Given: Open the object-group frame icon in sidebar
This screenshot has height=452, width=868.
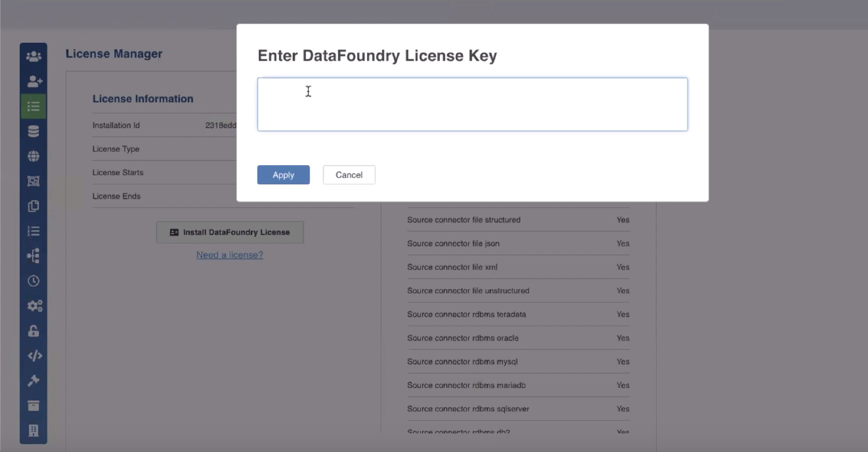Looking at the screenshot, I should click(33, 181).
